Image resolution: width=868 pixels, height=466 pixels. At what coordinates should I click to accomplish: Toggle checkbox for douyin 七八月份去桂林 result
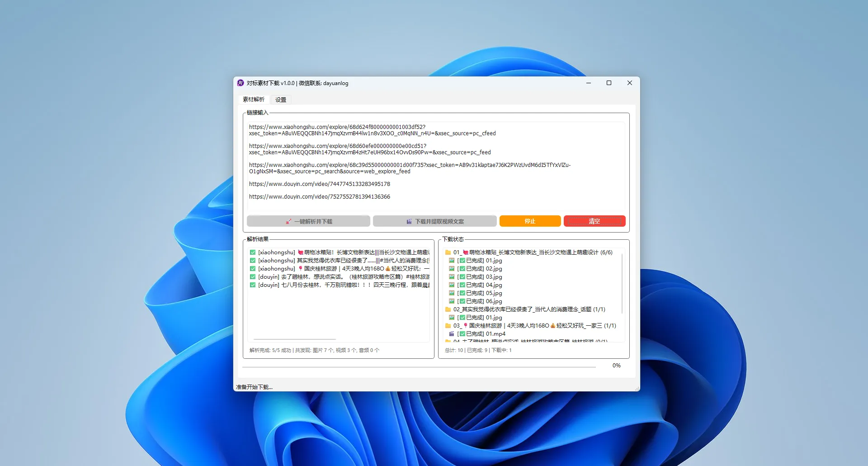pyautogui.click(x=253, y=285)
